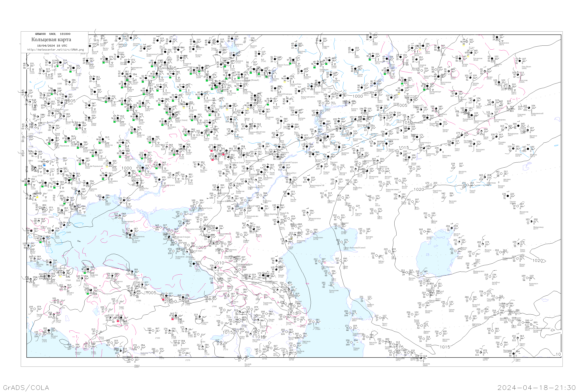Click the 1015 isobar label near Магнитогорск
588x392 pixels.
tap(404, 148)
